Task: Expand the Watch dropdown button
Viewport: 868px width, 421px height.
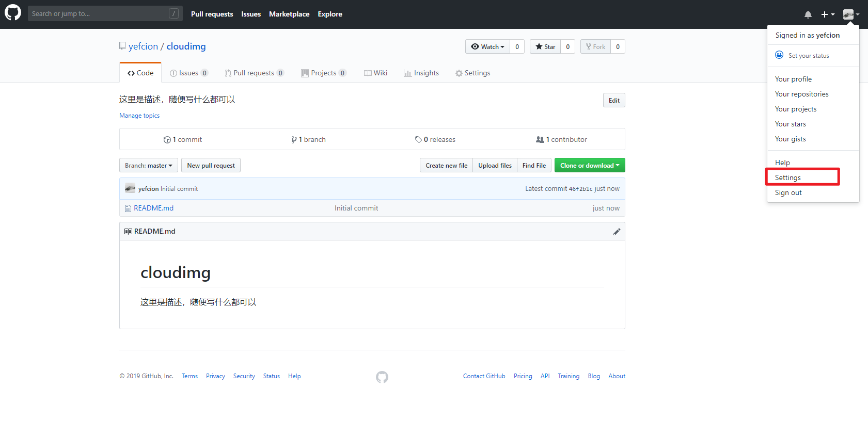Action: tap(487, 46)
